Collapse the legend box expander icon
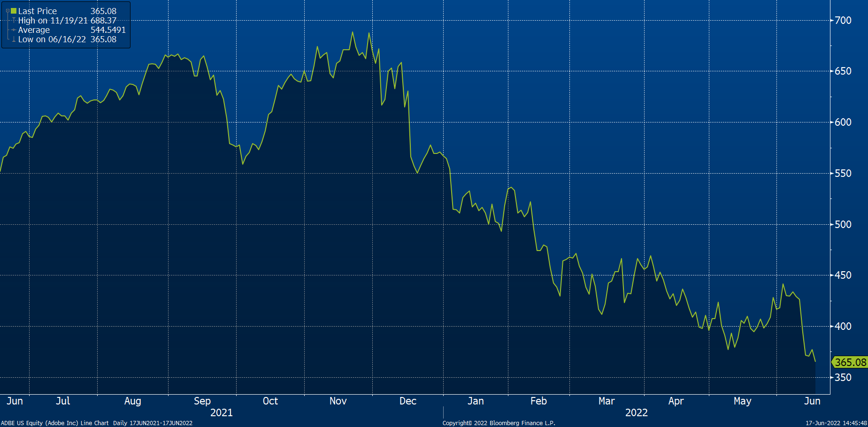The height and width of the screenshot is (427, 868). (8, 11)
